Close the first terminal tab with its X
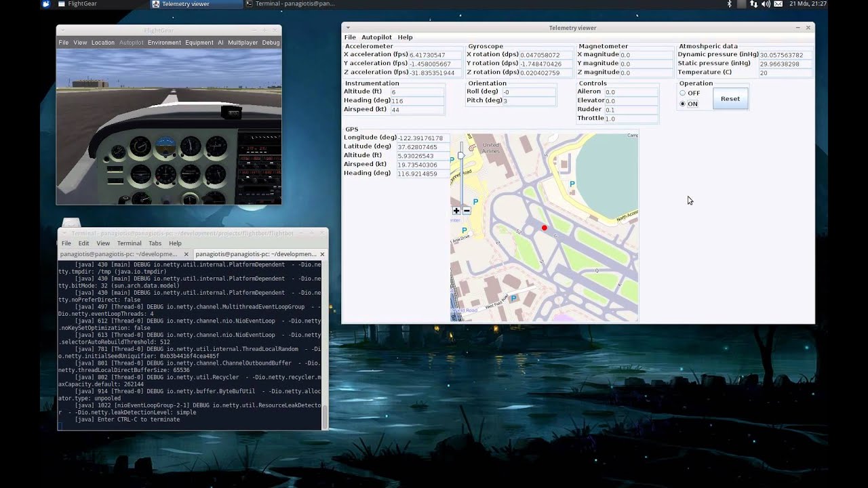The height and width of the screenshot is (488, 868). 186,254
